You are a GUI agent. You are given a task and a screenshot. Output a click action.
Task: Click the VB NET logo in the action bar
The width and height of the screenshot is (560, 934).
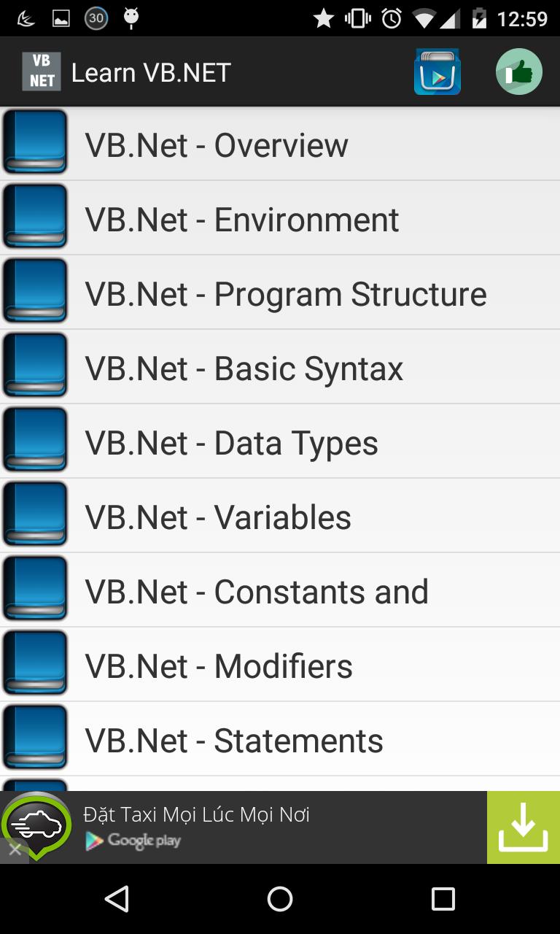(41, 72)
